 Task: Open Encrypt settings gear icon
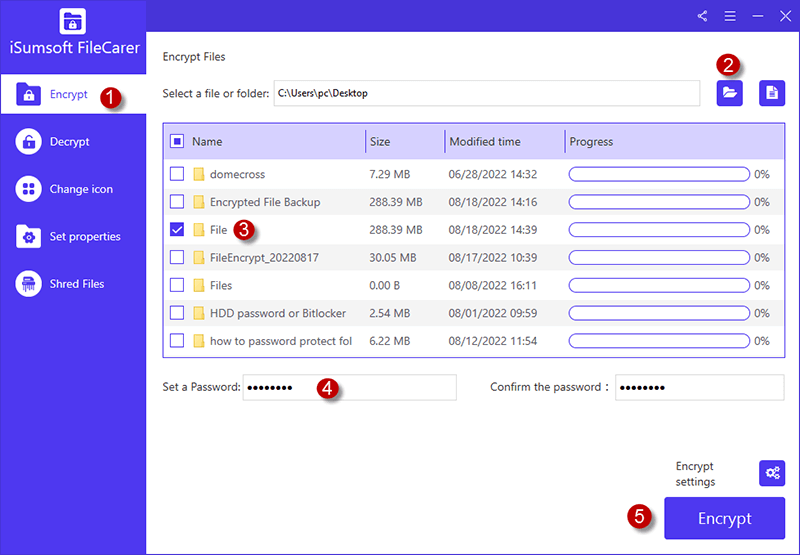pos(772,473)
